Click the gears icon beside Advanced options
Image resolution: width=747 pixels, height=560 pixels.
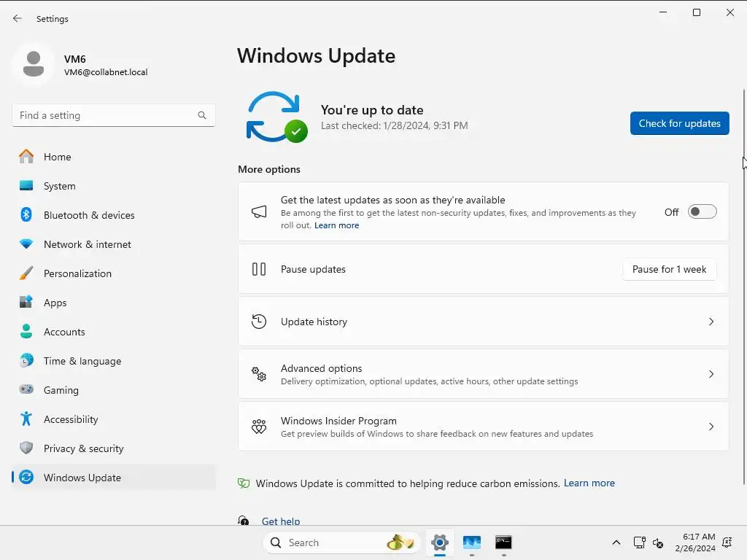[x=259, y=374]
